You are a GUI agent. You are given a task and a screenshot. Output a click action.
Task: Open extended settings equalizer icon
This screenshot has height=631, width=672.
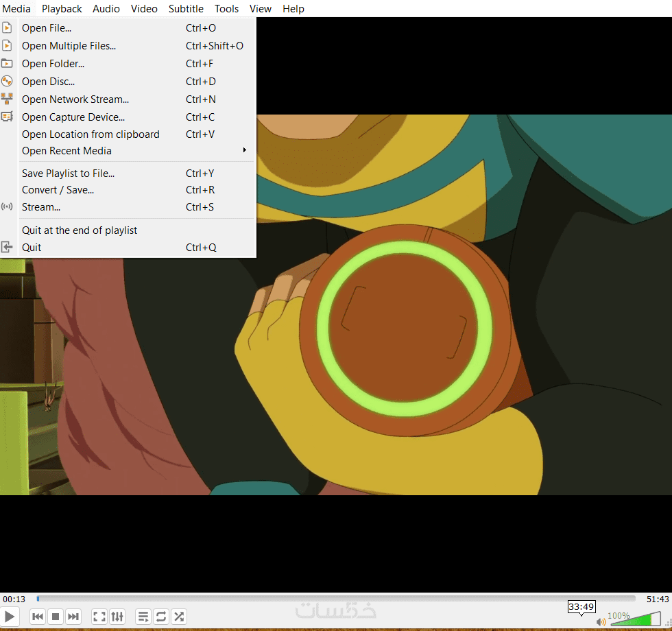tap(117, 617)
